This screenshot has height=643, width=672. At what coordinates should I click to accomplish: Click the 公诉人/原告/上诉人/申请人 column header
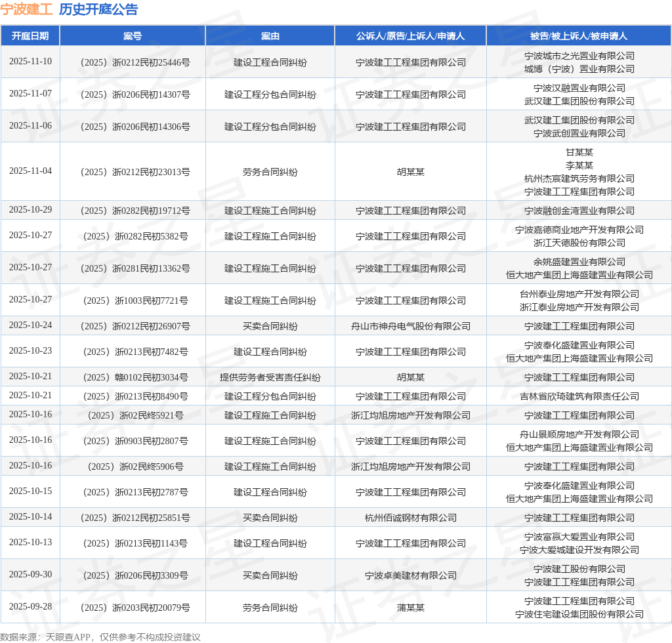point(410,36)
